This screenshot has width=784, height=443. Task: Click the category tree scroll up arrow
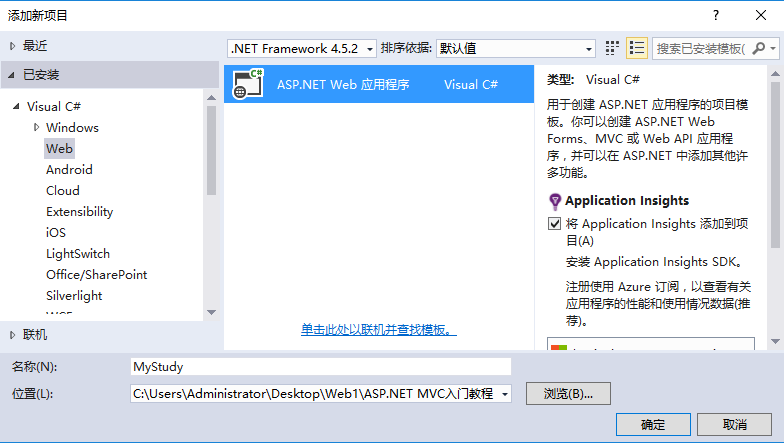pos(212,98)
